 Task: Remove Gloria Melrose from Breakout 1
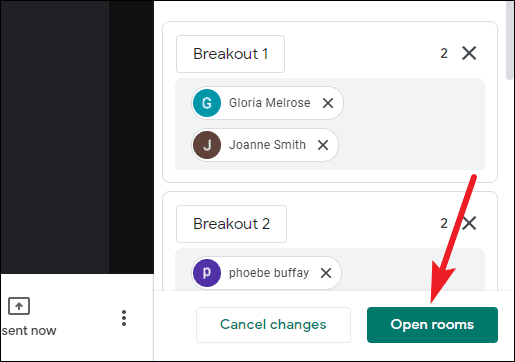click(328, 103)
